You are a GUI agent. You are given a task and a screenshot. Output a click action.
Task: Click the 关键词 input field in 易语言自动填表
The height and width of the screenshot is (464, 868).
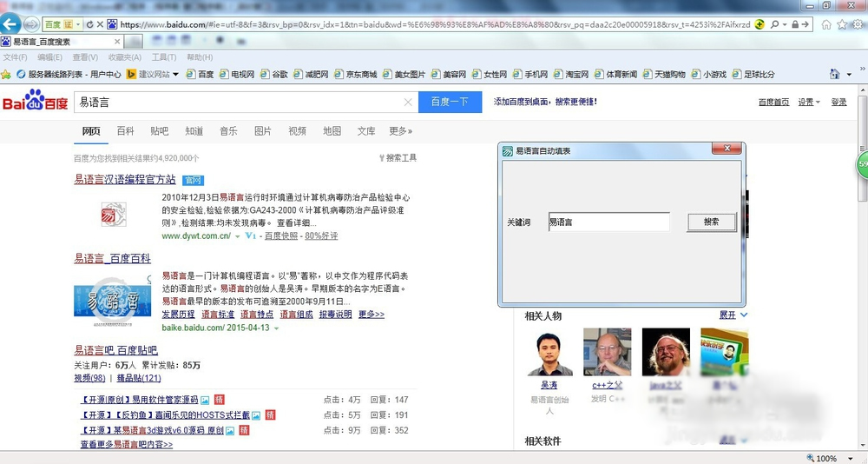(x=609, y=222)
